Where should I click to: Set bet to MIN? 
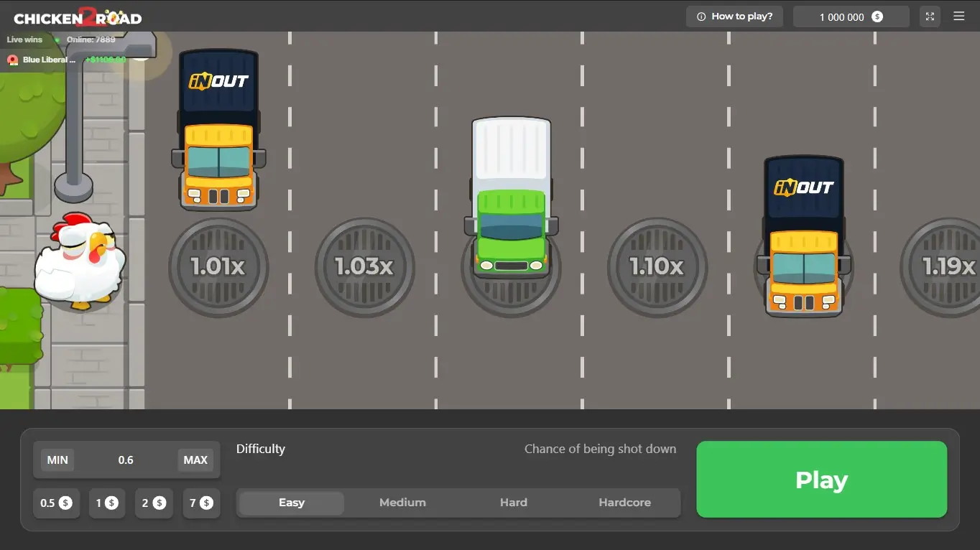point(57,460)
